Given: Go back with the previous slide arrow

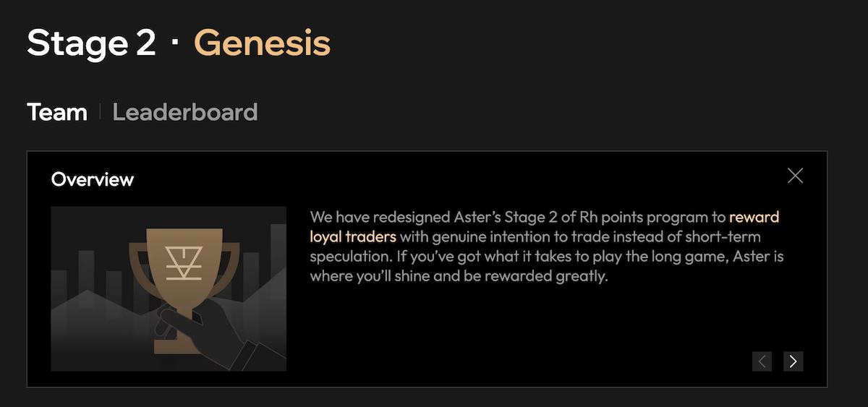Looking at the screenshot, I should click(x=762, y=361).
